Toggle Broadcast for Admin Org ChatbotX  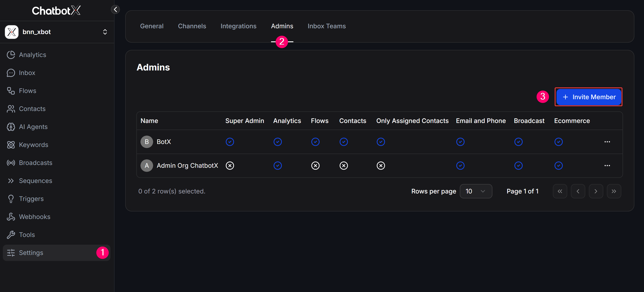pos(518,166)
